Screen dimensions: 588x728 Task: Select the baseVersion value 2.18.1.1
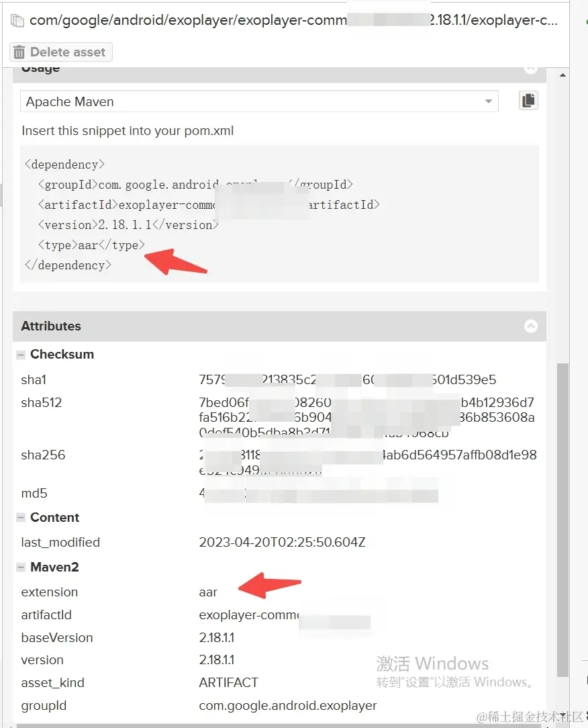point(216,637)
